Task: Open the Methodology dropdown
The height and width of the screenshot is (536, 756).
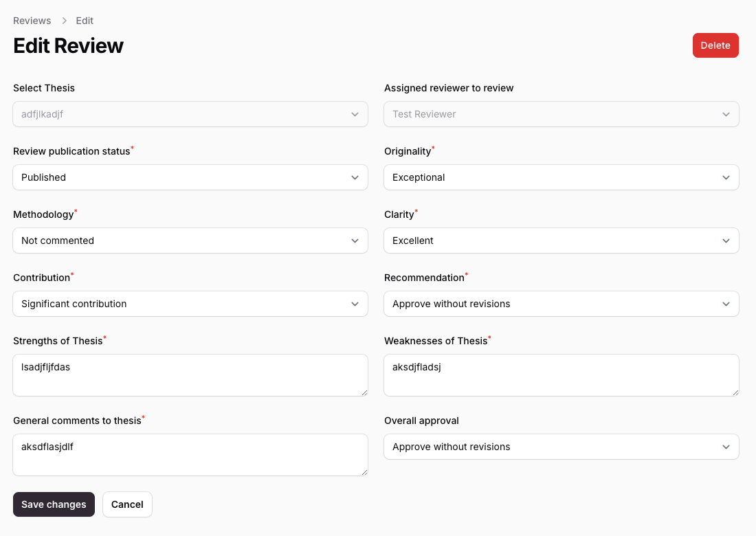Action: tap(190, 241)
